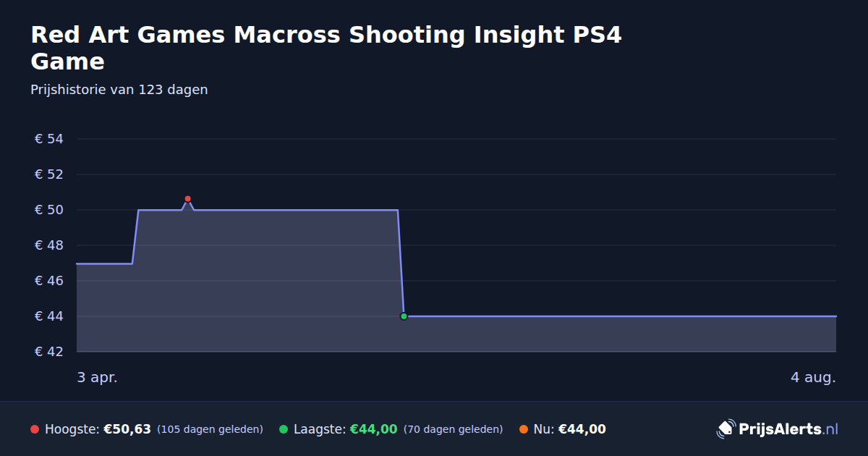Click the orange dot beside Nu

pos(523,429)
